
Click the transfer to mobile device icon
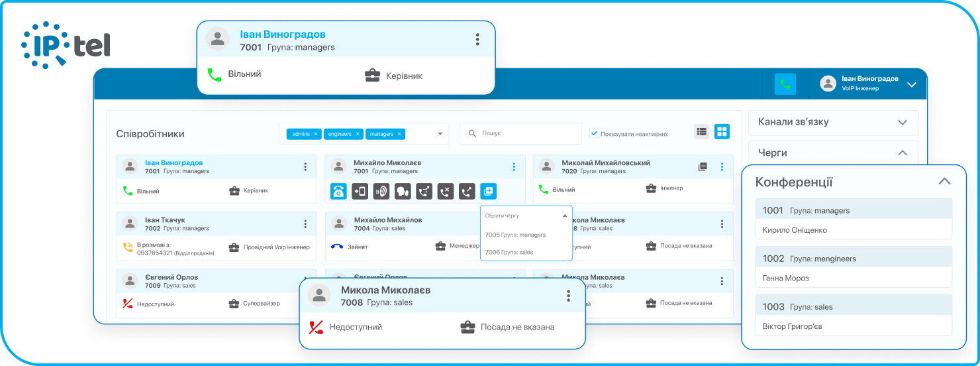click(360, 191)
